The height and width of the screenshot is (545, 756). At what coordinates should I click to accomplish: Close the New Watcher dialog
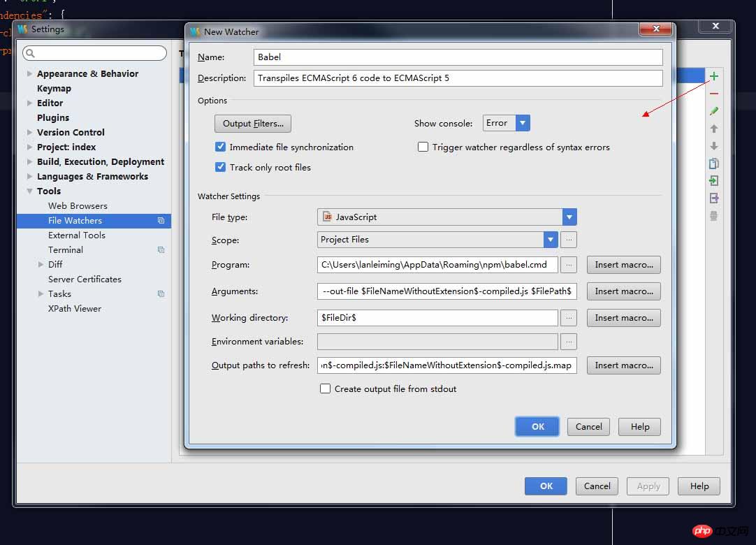(655, 29)
